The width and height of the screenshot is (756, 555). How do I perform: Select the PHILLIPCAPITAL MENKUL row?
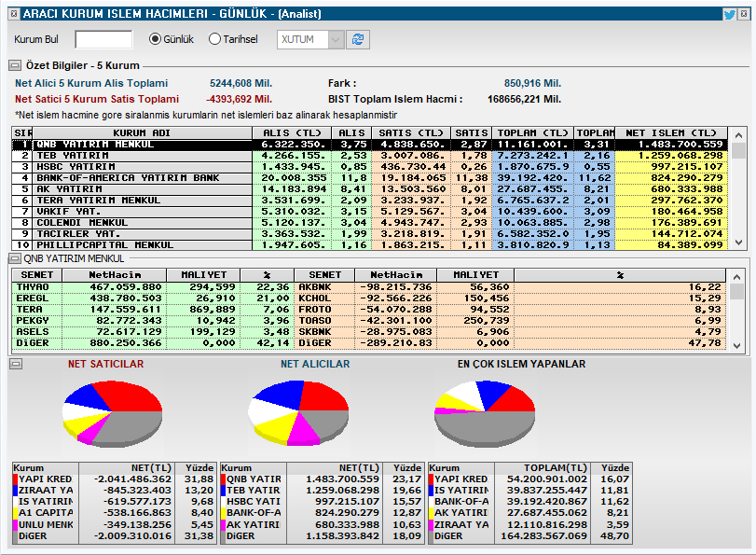(370, 244)
